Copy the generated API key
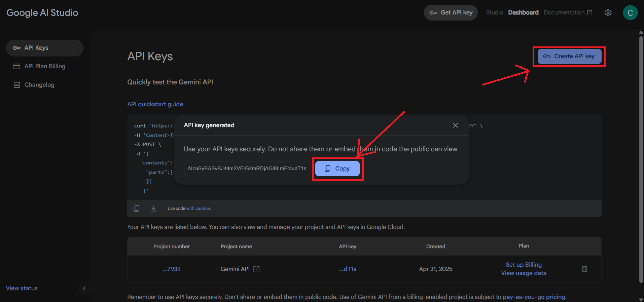 (337, 168)
